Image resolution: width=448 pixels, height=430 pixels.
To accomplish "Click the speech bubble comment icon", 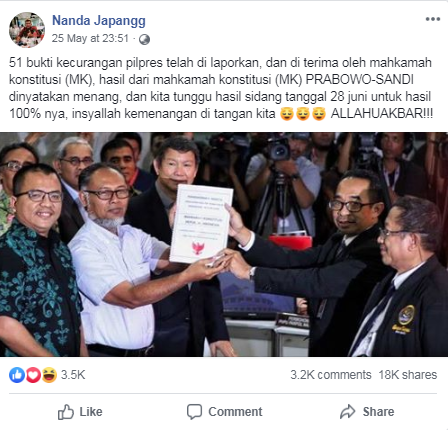I will (x=194, y=412).
